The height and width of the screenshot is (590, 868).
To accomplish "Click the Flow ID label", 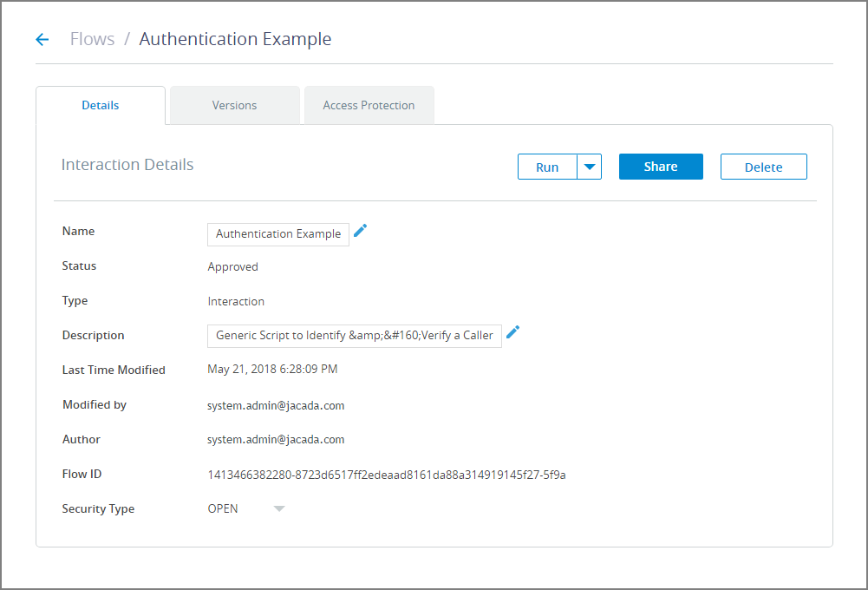I will (82, 474).
